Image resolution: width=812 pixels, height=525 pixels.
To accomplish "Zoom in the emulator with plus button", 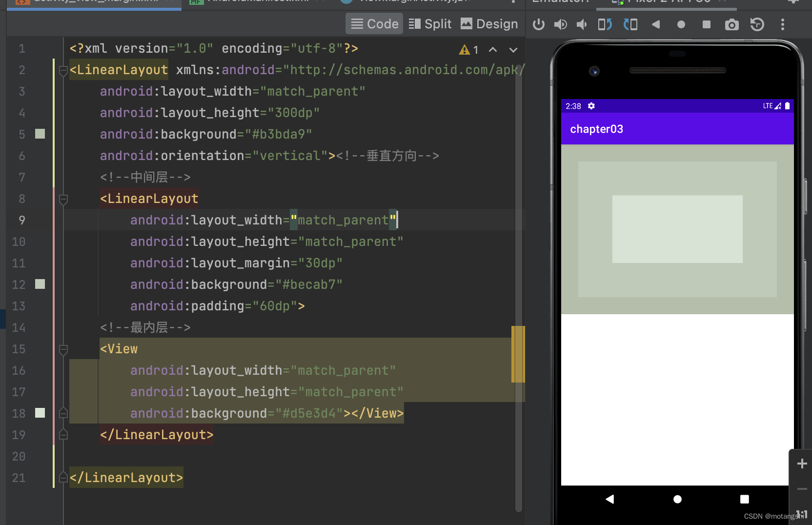I will (x=802, y=464).
